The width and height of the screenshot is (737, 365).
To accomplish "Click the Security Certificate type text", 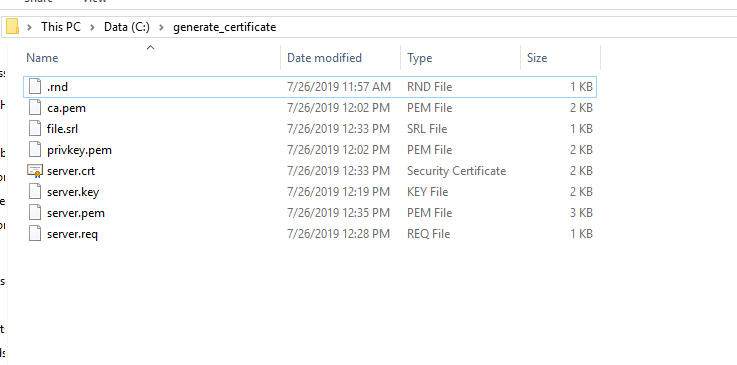I will coord(456,171).
